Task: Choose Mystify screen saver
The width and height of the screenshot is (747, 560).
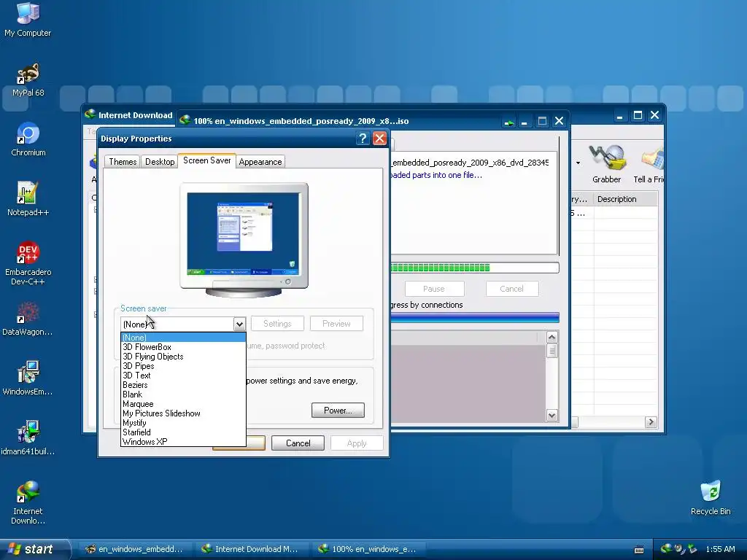Action: click(183, 423)
